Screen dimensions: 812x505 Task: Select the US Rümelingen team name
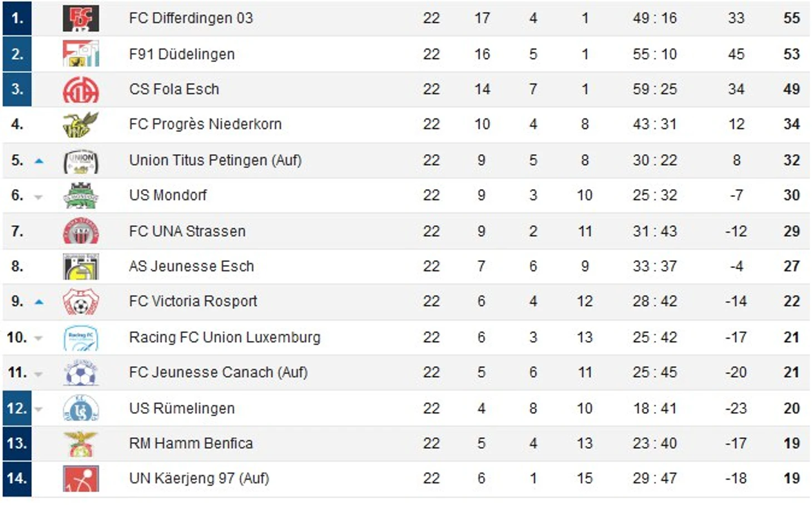[181, 408]
